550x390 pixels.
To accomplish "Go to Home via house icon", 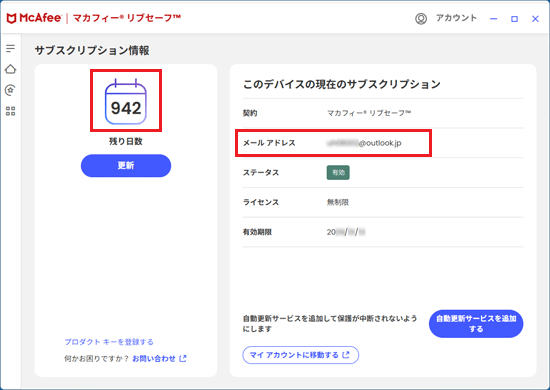I will 11,69.
